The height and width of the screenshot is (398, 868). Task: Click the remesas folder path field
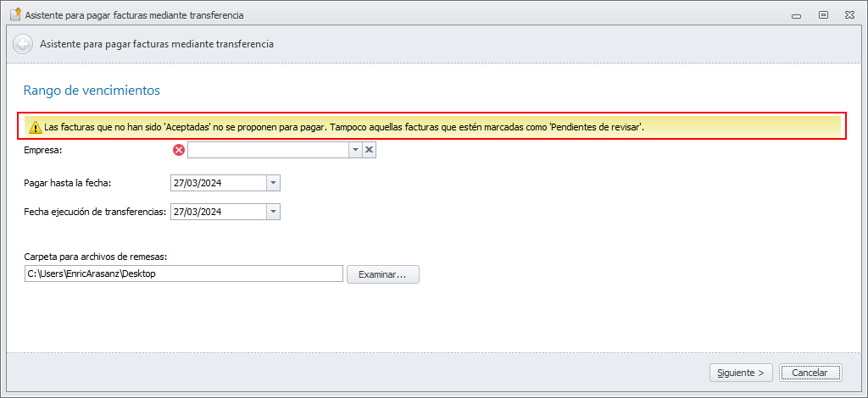(183, 274)
